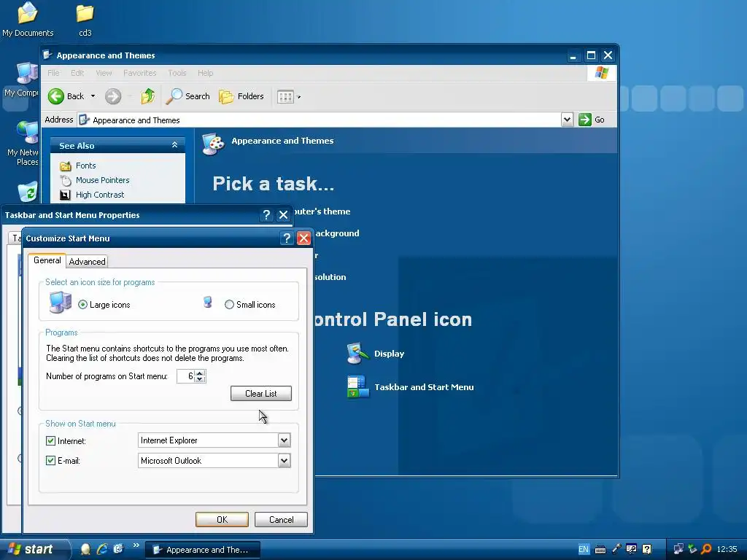Open the Microsoft Outlook e-mail dropdown

click(x=284, y=461)
